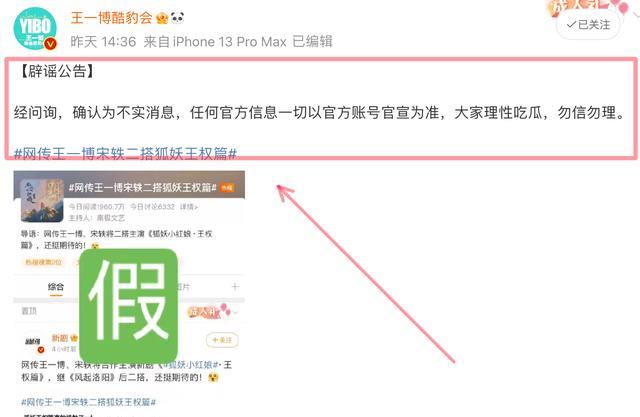Click the crown membership icon beside username
The width and height of the screenshot is (640, 417).
coord(162,18)
